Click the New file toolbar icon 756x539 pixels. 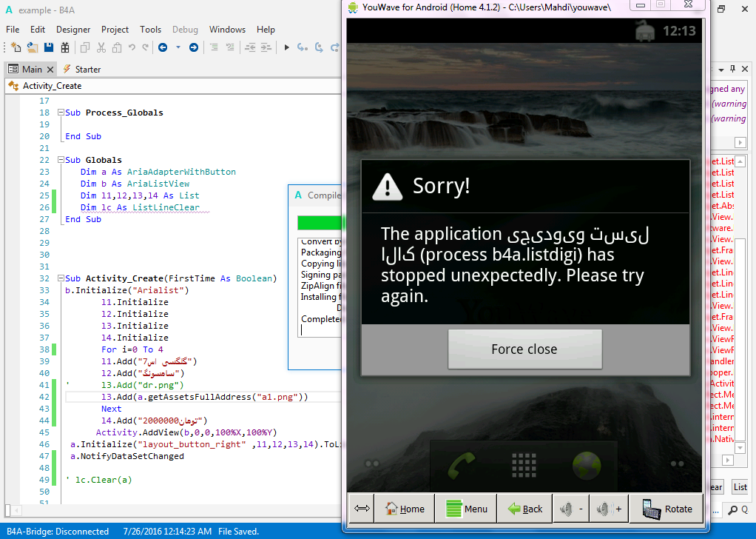pos(16,47)
